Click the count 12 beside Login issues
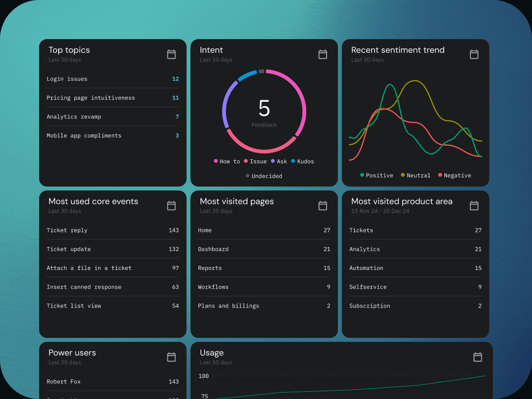 coord(176,79)
